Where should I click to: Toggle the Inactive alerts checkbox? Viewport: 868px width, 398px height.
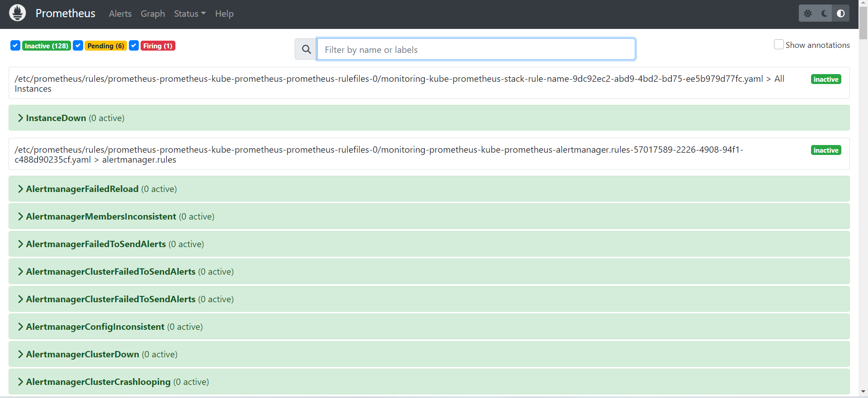tap(15, 46)
